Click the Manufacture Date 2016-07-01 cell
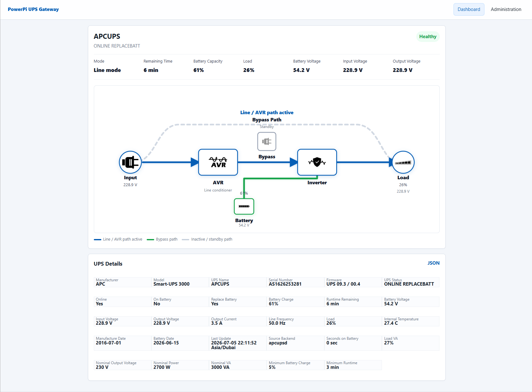 coord(123,343)
